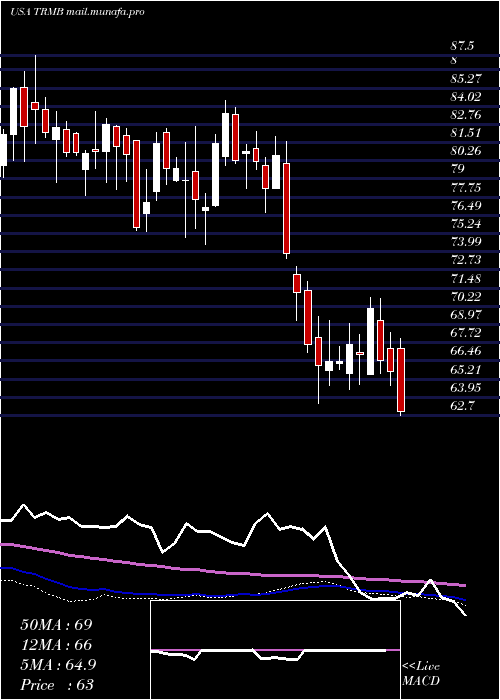
Task: Click the 5MA : 64.9 indicator value
Action: click(x=58, y=665)
